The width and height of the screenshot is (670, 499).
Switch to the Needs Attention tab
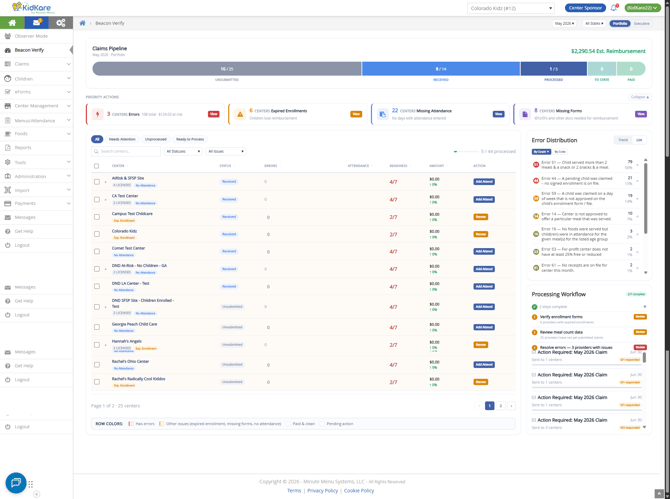tap(122, 139)
